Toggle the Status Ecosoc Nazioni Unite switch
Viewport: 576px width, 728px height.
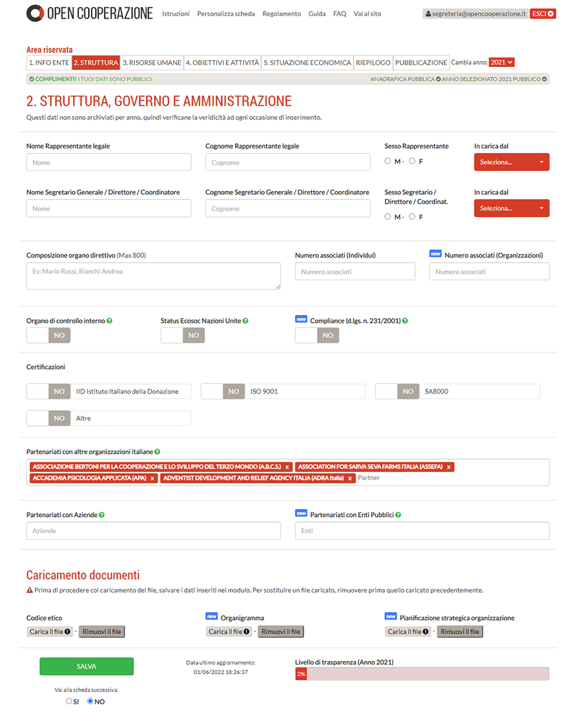pyautogui.click(x=183, y=335)
